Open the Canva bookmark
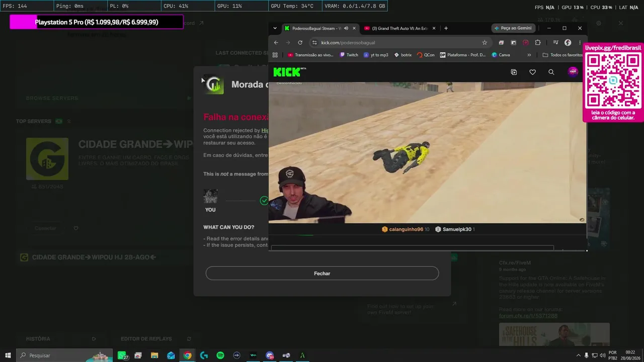644x362 pixels. pos(501,55)
